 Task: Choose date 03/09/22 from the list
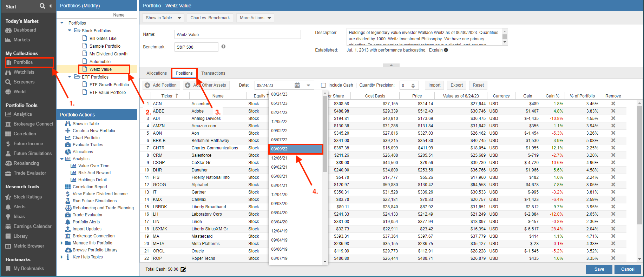(296, 149)
